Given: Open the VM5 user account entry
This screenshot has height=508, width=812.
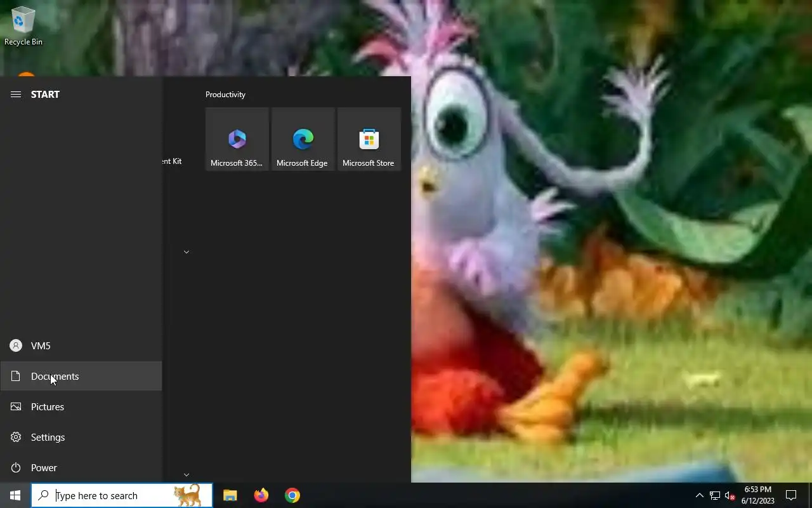Looking at the screenshot, I should [x=81, y=345].
